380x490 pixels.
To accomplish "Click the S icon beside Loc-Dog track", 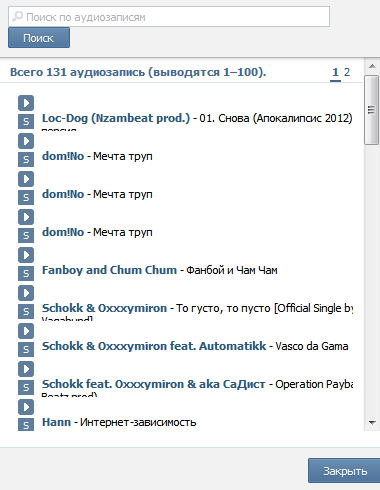I will pyautogui.click(x=26, y=122).
